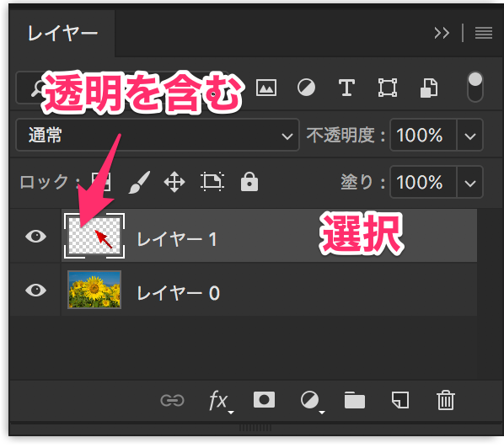The image size is (504, 448).
Task: Enable artboard auto-nesting lock icon
Action: [212, 182]
